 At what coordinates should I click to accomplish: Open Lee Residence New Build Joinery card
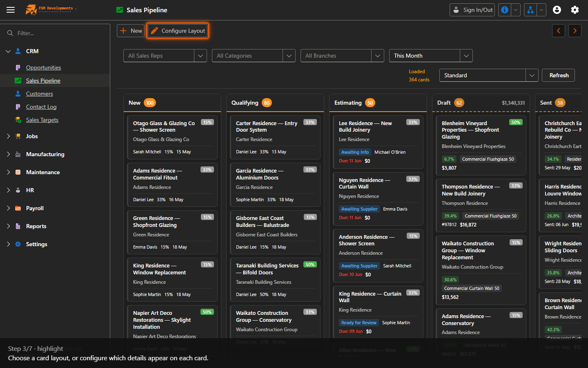click(378, 142)
